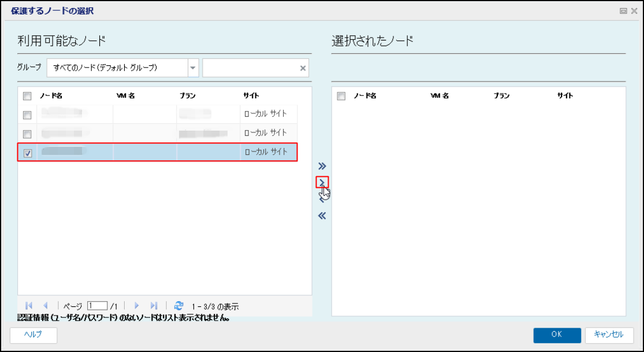Image resolution: width=644 pixels, height=352 pixels.
Task: Click the page number input field
Action: point(98,306)
